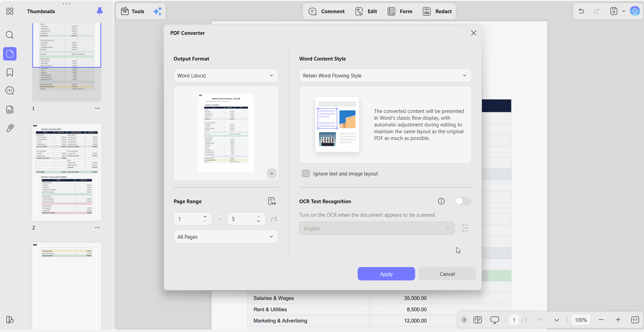Zoom in with the plus icon
The height and width of the screenshot is (332, 644).
(x=618, y=320)
